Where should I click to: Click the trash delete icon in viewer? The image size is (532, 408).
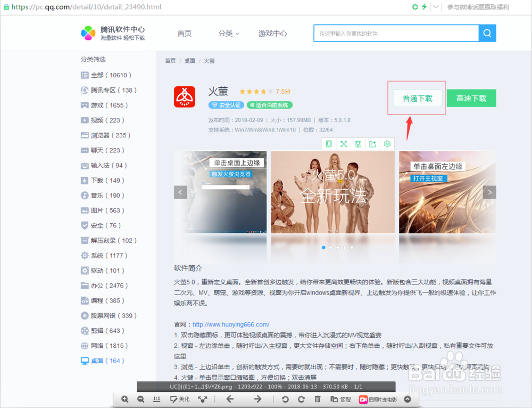(x=318, y=399)
